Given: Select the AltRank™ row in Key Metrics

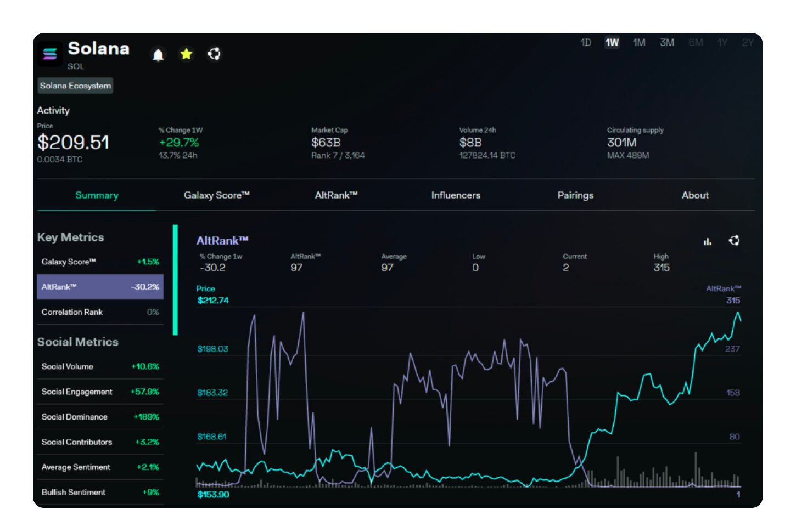Looking at the screenshot, I should click(x=100, y=287).
